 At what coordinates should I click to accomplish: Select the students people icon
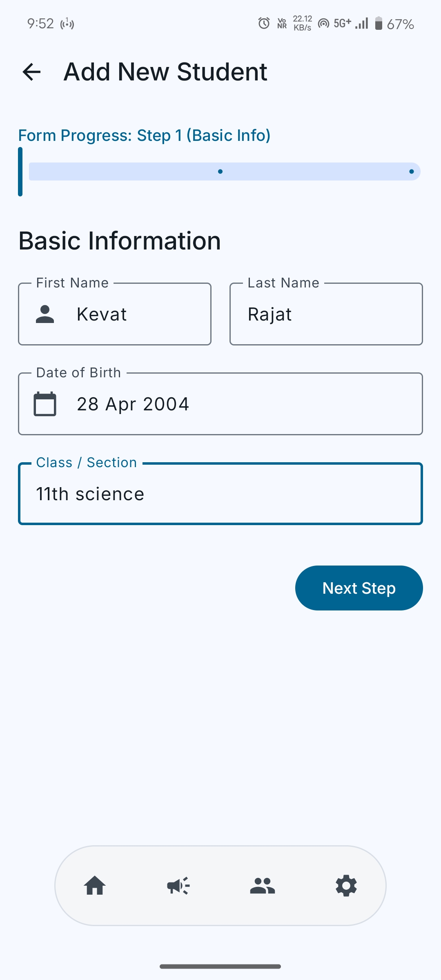(262, 886)
